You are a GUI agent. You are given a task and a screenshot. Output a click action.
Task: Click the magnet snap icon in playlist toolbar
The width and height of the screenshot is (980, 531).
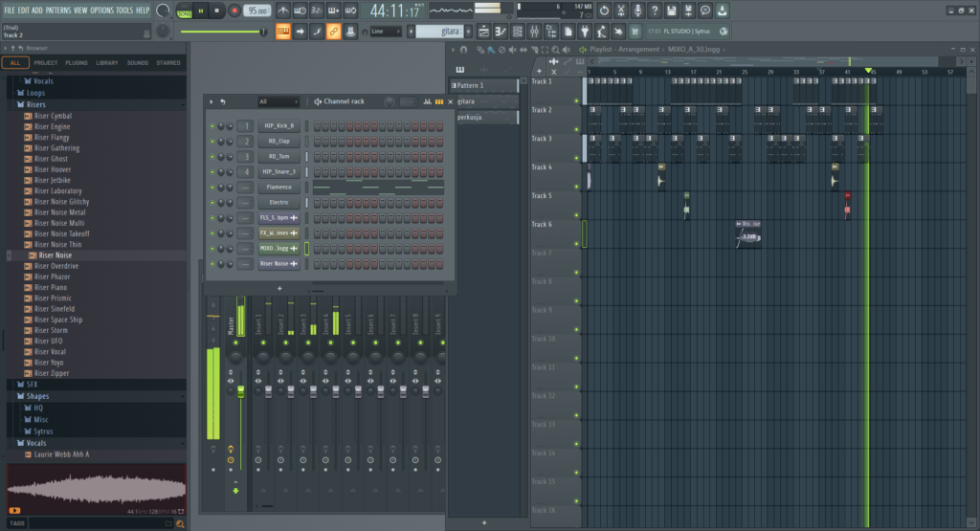point(464,50)
